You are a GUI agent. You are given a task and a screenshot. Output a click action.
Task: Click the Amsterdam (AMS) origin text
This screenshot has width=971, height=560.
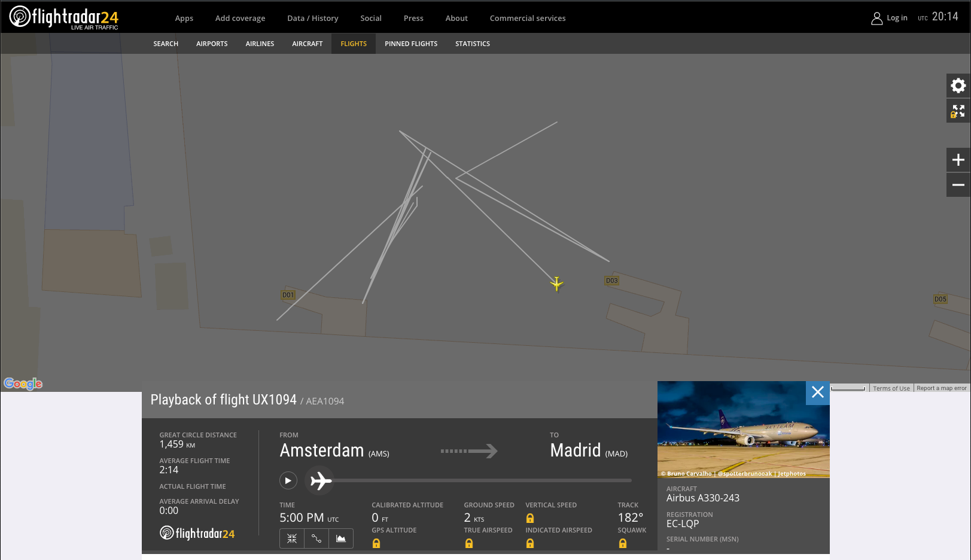(334, 451)
